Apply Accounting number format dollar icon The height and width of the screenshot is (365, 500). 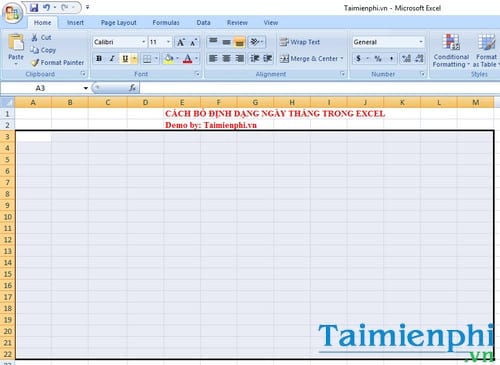(x=358, y=59)
